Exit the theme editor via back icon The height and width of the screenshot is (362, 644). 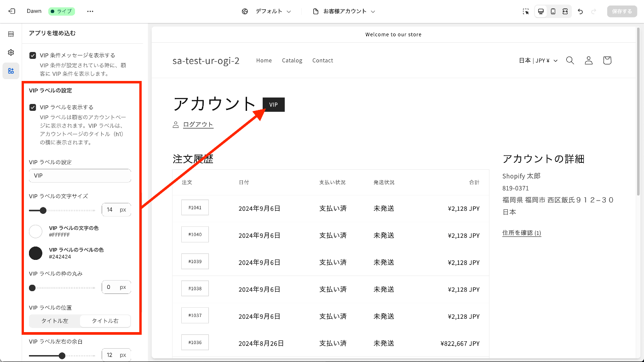(11, 11)
